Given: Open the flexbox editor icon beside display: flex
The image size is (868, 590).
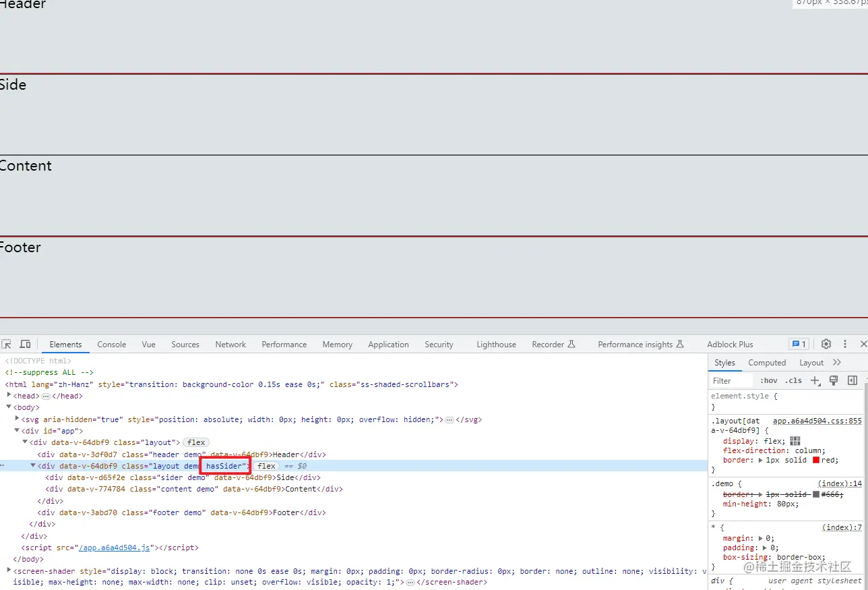Looking at the screenshot, I should 795,441.
